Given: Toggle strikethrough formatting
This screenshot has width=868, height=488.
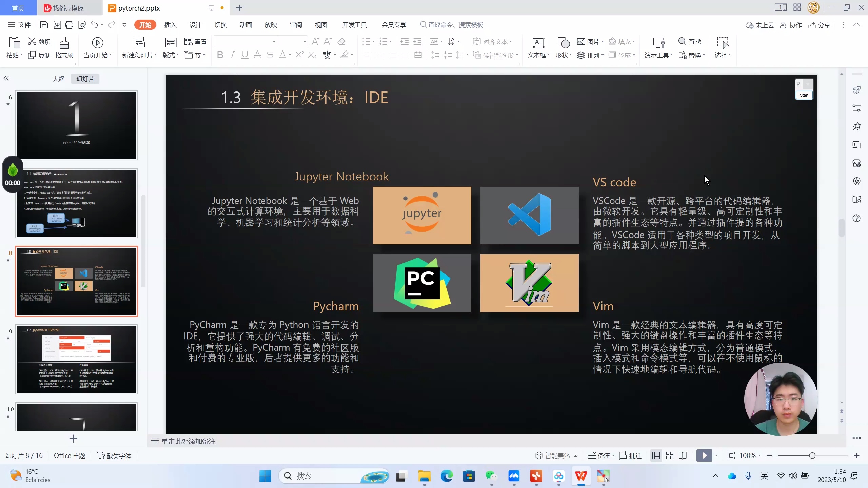Looking at the screenshot, I should point(270,55).
